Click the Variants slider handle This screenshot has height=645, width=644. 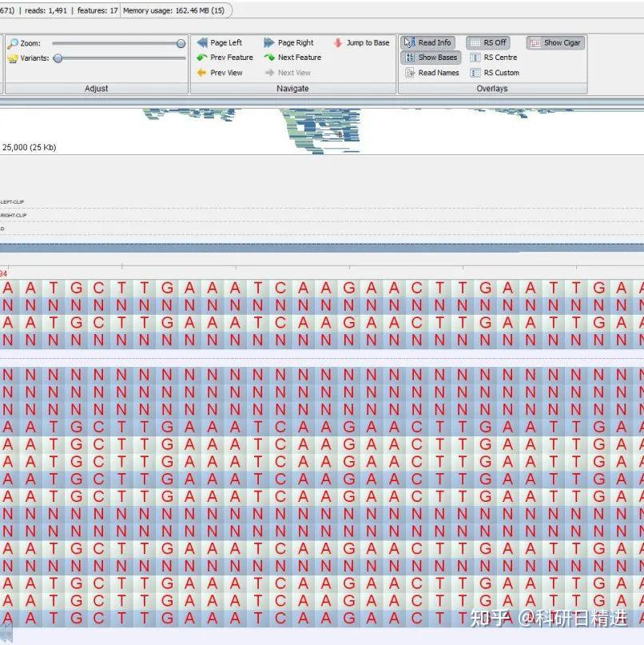click(x=58, y=58)
